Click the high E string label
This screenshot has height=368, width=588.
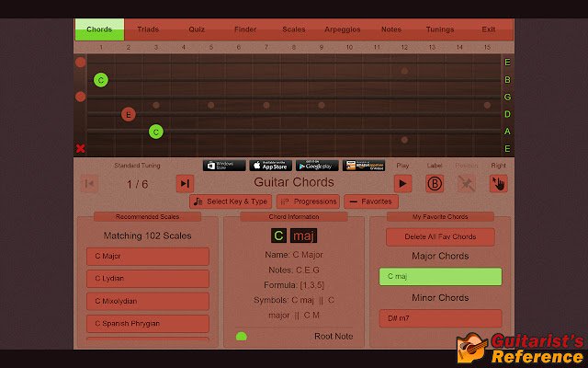[507, 63]
